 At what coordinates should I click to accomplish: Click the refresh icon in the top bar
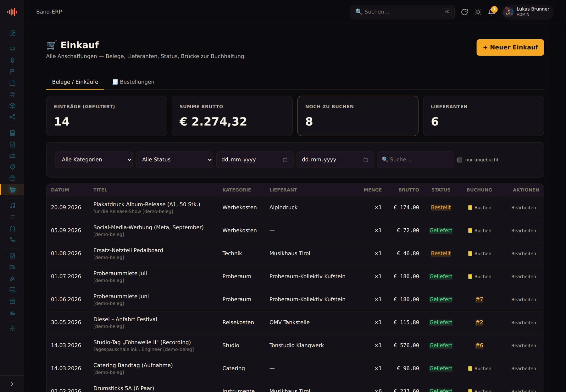click(464, 12)
